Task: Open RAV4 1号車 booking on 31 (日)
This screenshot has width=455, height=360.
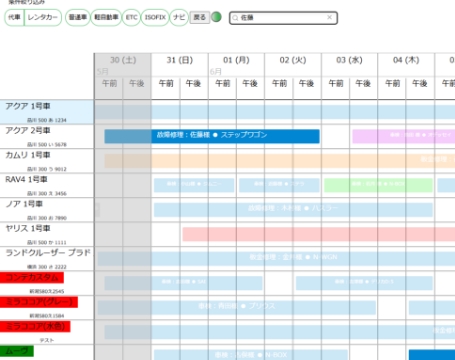Action: (x=194, y=185)
